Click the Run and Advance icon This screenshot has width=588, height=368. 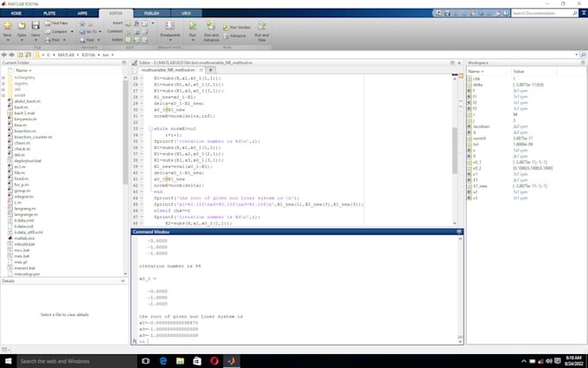point(211,25)
